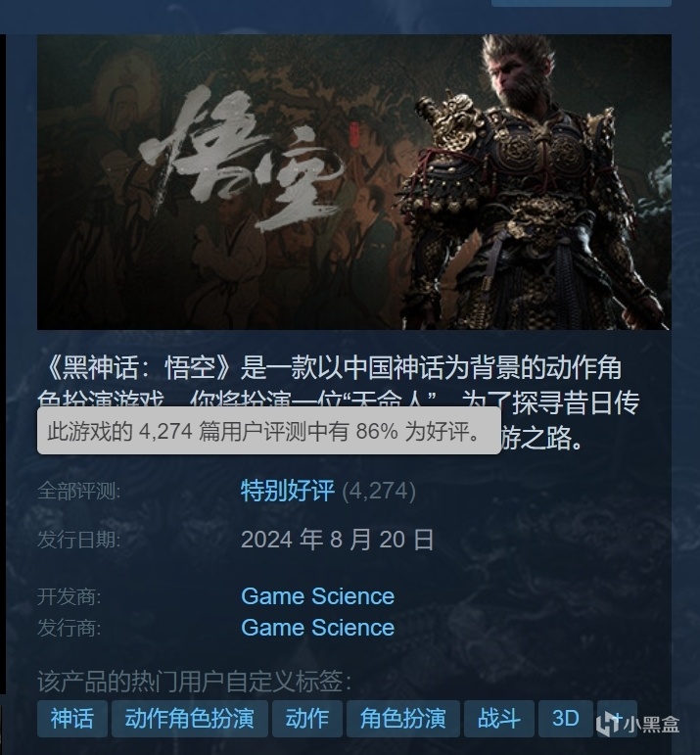
Task: Open the developer Game Science link
Action: click(318, 596)
